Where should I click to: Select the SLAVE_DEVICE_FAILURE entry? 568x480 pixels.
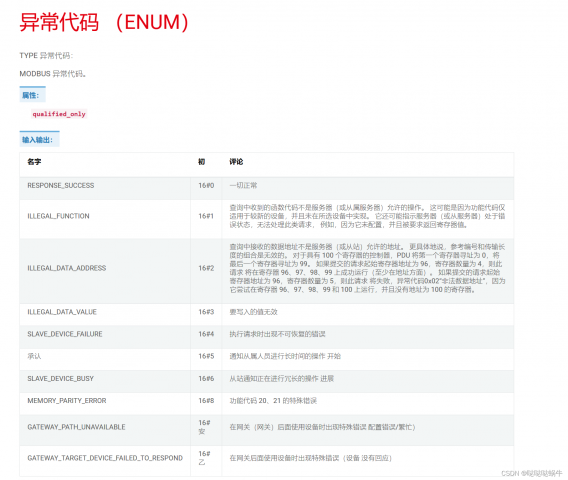click(x=65, y=334)
